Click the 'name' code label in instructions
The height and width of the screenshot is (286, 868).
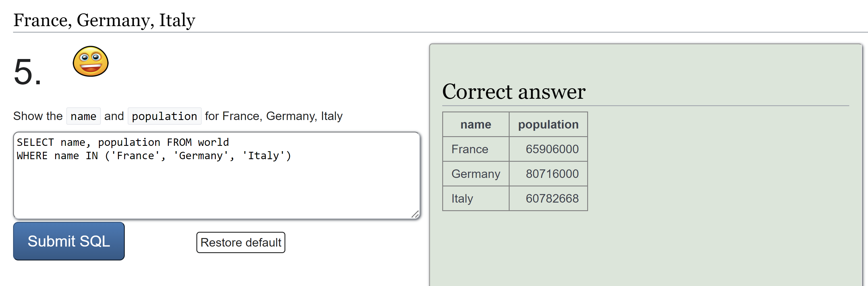click(x=83, y=116)
